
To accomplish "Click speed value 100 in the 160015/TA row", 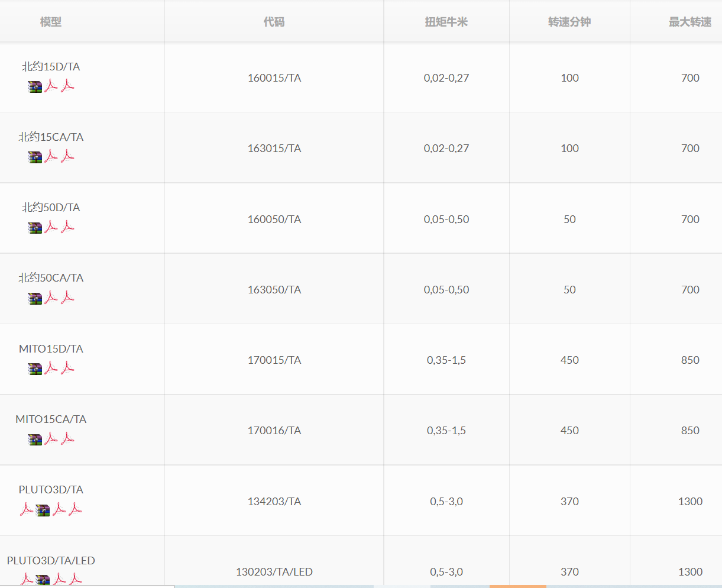I will click(569, 78).
